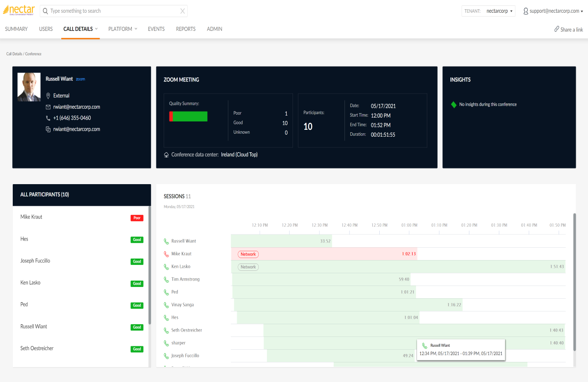
Task: Click Vinay Sanga's session bar 1:16:22
Action: [348, 305]
